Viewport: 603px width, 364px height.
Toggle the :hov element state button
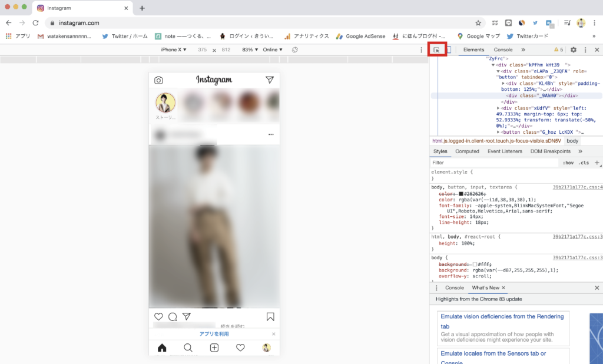(568, 163)
